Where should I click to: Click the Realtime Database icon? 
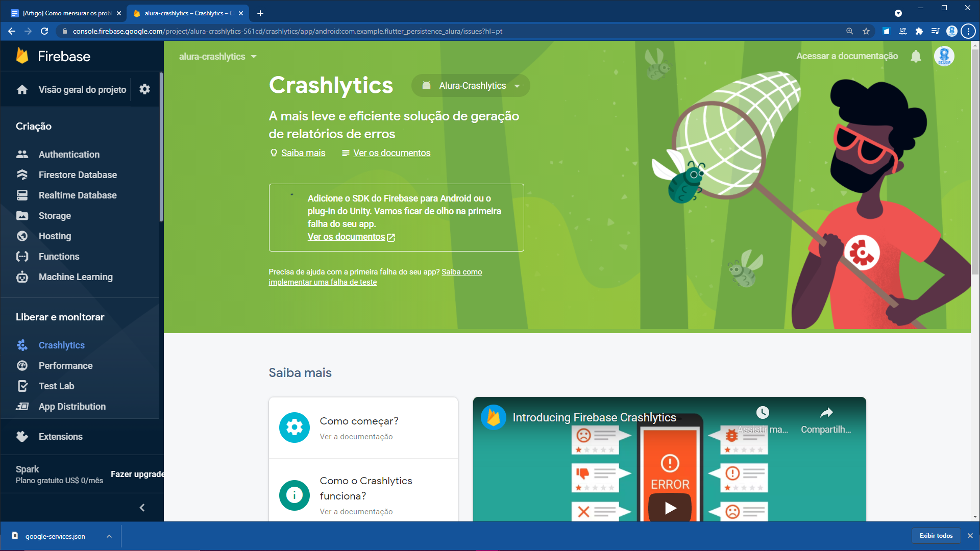(x=22, y=195)
